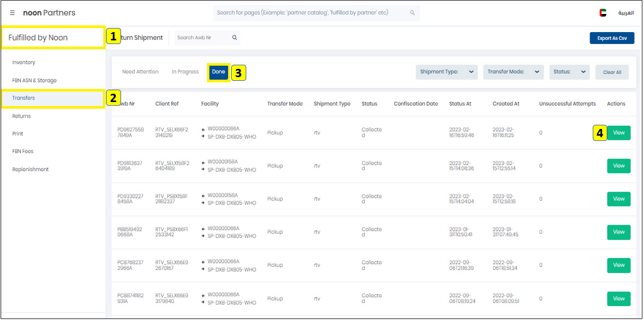Viewport: 644px width, 320px height.
Task: Select Inventory in the sidebar
Action: click(24, 62)
